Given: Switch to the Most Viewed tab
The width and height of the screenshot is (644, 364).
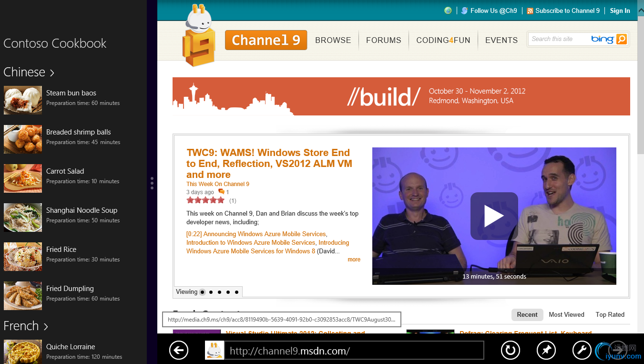Looking at the screenshot, I should coord(566,315).
